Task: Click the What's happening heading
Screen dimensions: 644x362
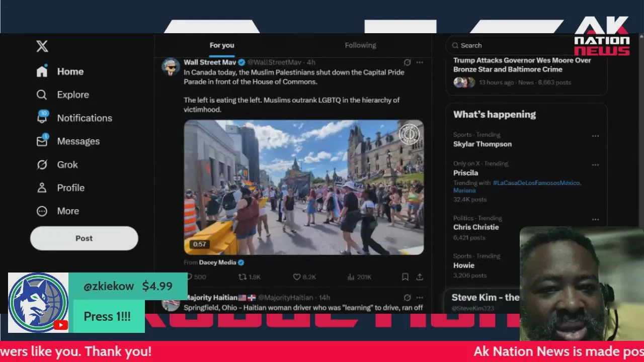Action: (x=495, y=115)
